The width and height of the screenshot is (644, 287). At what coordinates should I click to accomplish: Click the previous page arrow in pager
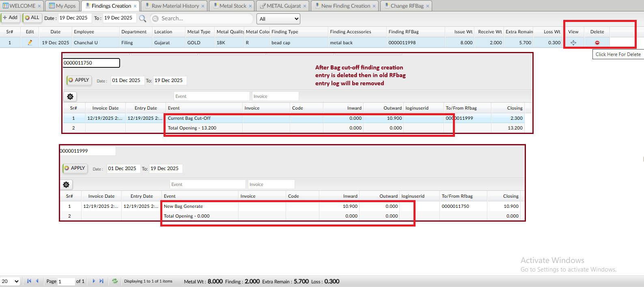(37, 281)
